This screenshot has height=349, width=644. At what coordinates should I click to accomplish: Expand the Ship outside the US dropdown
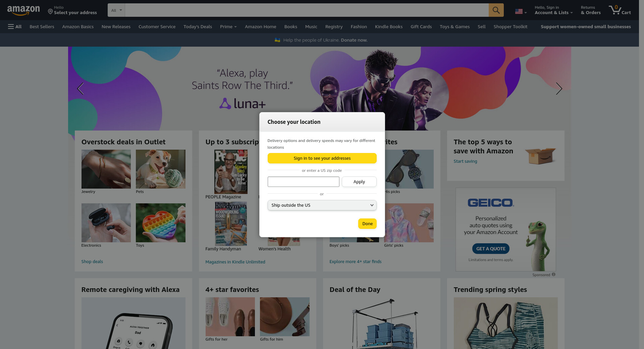coord(322,205)
